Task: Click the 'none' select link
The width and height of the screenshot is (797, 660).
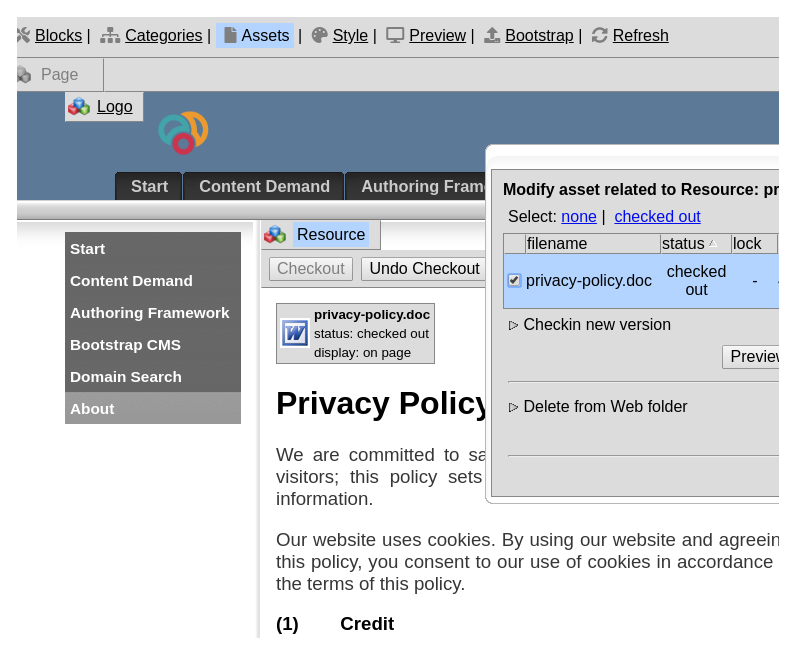Action: (578, 217)
